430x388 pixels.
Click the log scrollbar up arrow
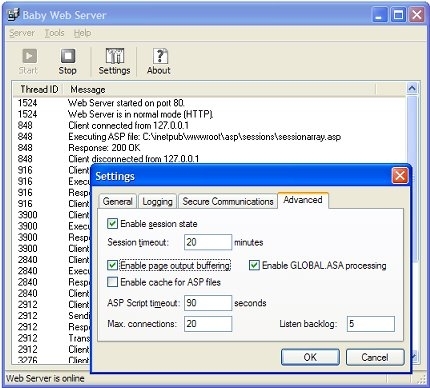[412, 88]
